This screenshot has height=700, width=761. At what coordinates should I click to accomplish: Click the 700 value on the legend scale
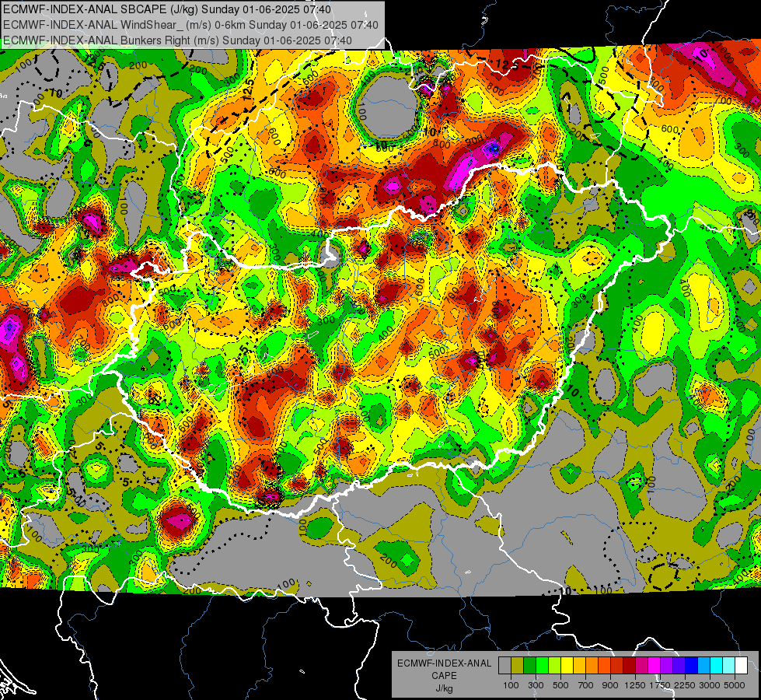coord(586,685)
